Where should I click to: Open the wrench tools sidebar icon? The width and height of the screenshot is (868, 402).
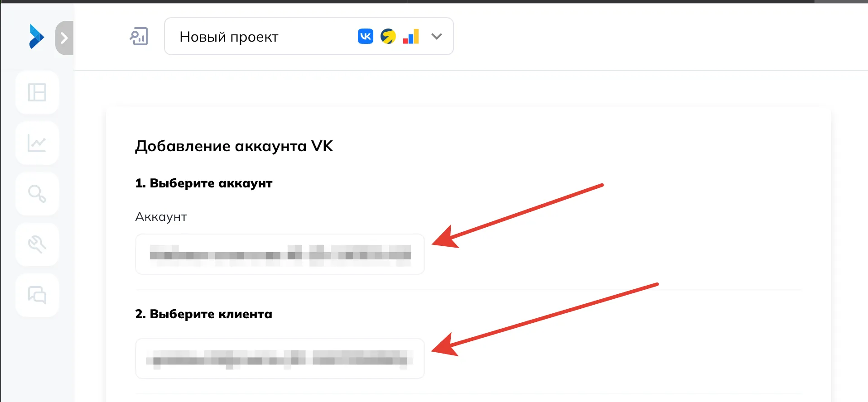pyautogui.click(x=37, y=244)
